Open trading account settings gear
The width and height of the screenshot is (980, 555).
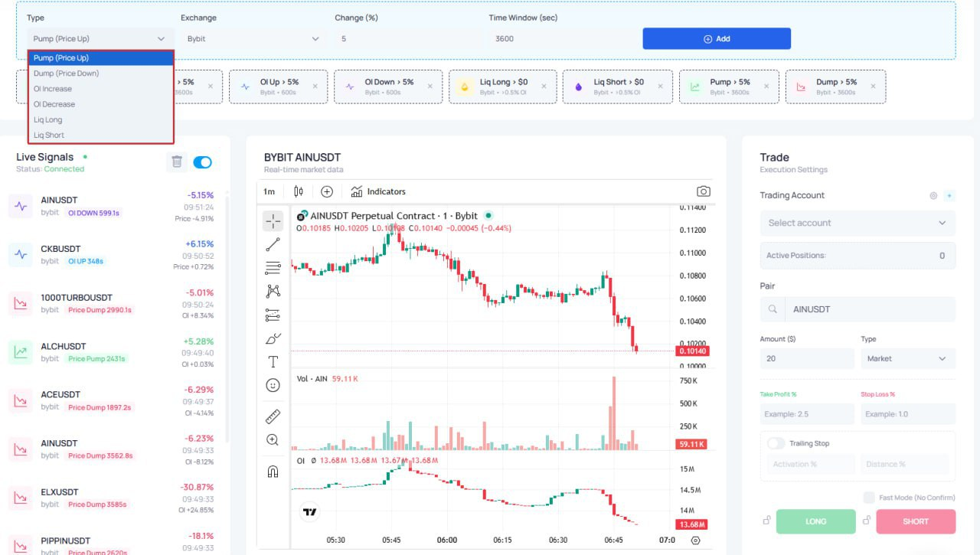coord(933,196)
